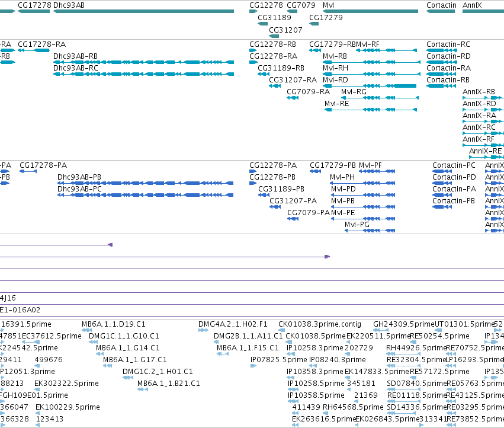Click the Dhc93AB-PB protein label
504x428 pixels.
click(79, 177)
